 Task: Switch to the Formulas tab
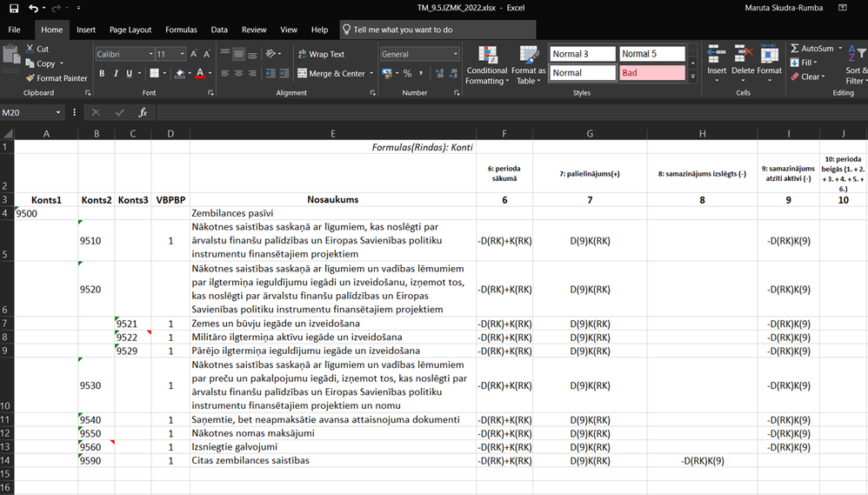coord(181,30)
